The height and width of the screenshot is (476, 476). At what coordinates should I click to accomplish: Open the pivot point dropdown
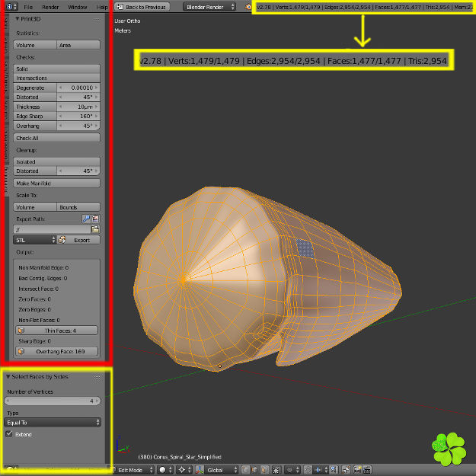(x=184, y=470)
